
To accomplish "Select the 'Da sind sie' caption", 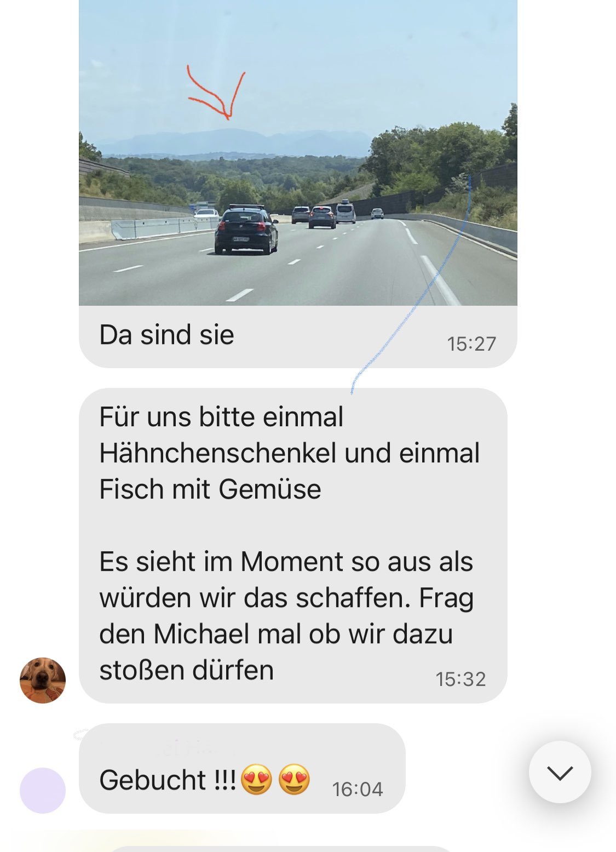I will coord(166,335).
